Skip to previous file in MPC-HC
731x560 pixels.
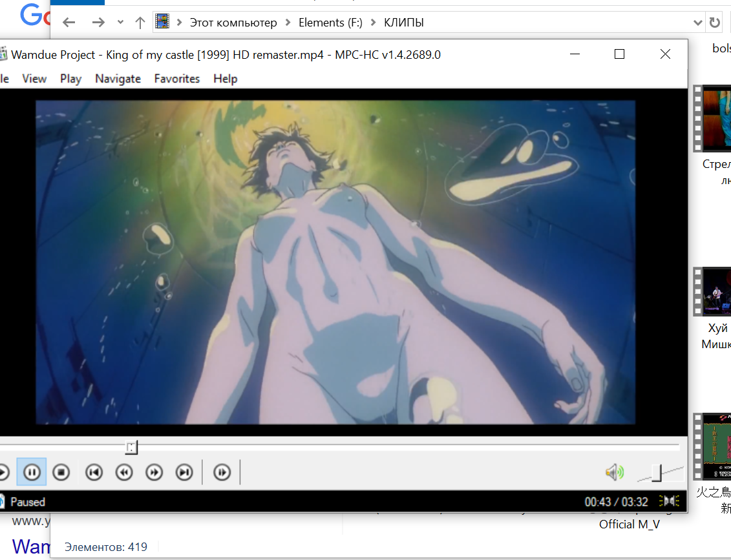pos(94,472)
